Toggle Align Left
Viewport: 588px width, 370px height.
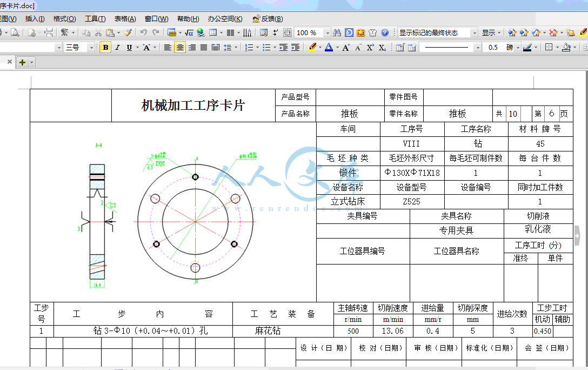point(168,47)
